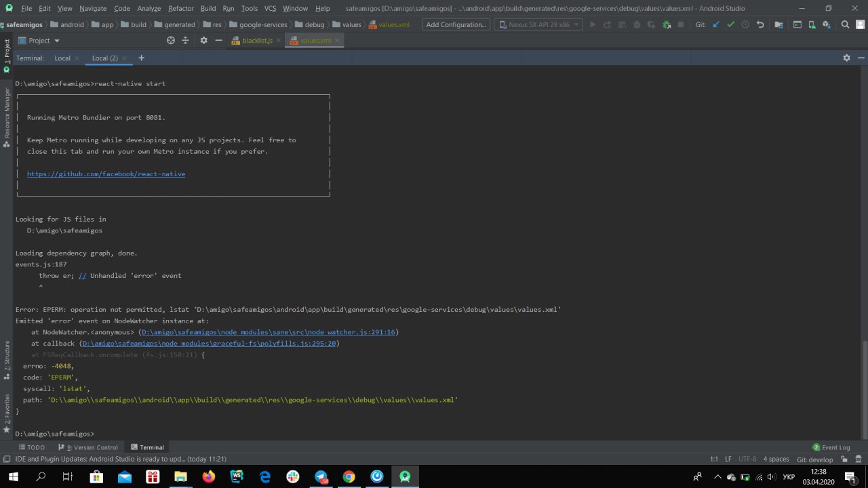The image size is (868, 488).
Task: Click the Add Configuration button
Action: pos(456,24)
